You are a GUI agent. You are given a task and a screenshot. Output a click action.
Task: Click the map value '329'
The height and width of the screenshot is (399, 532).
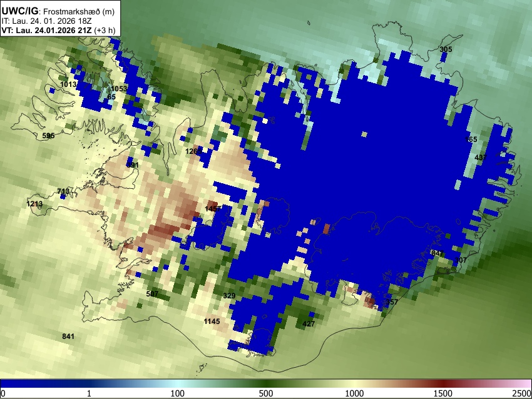click(x=229, y=296)
